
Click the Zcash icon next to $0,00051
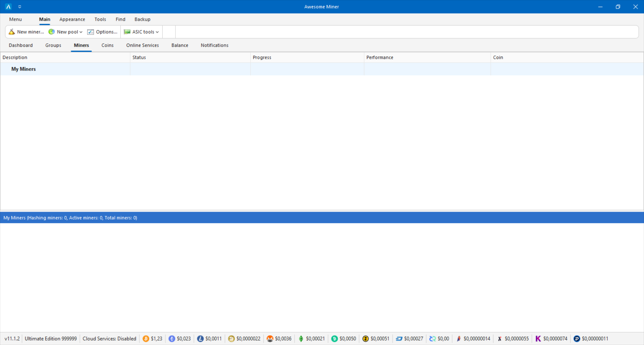(366, 339)
